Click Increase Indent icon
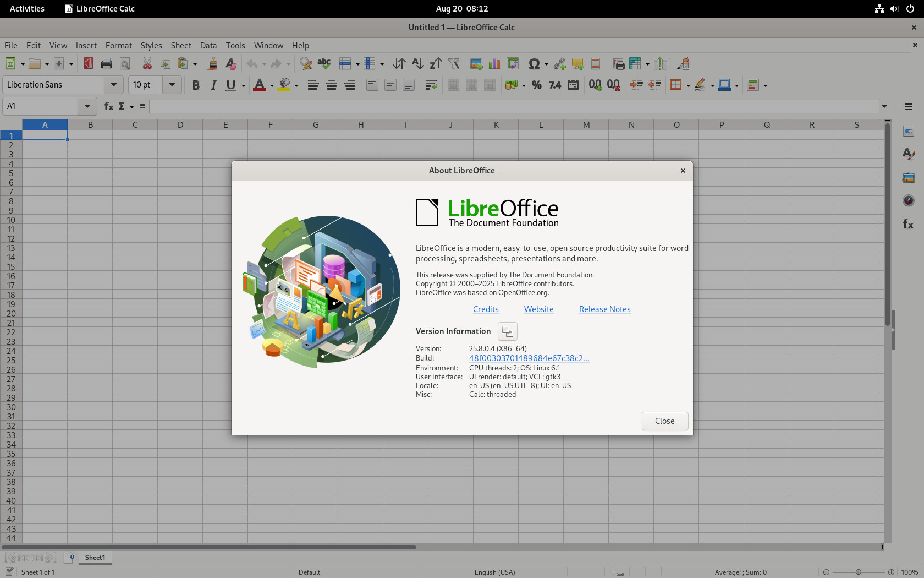The image size is (924, 578). tap(636, 85)
